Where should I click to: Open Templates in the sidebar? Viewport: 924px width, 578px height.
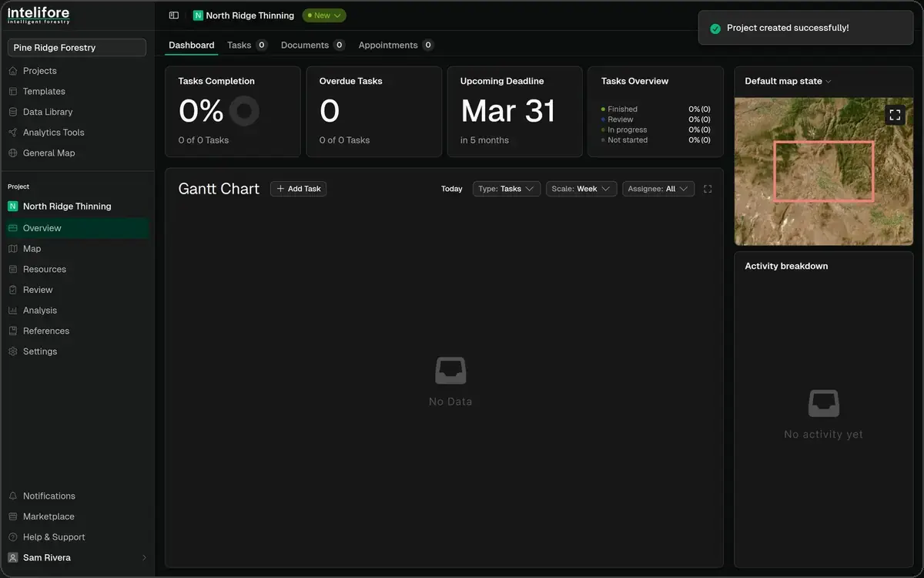[44, 92]
